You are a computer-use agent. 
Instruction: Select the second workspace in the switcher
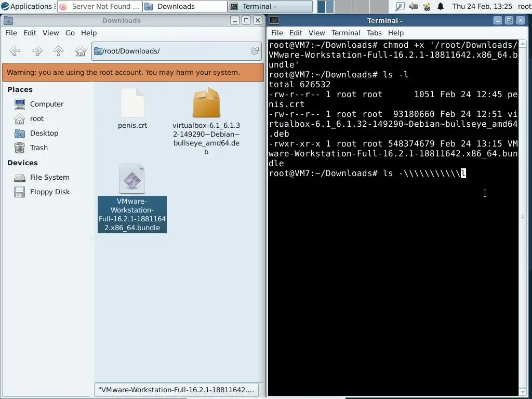pos(343,6)
